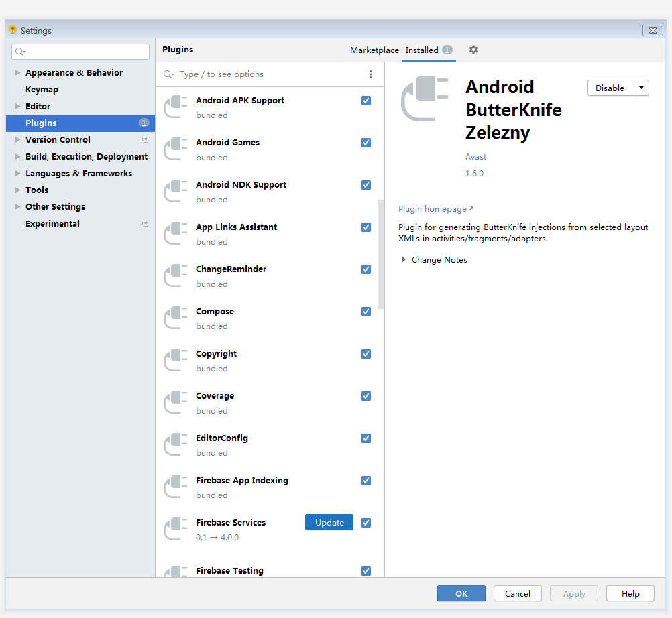The width and height of the screenshot is (672, 618).
Task: Click the EditorConfig plugin icon
Action: point(176,444)
